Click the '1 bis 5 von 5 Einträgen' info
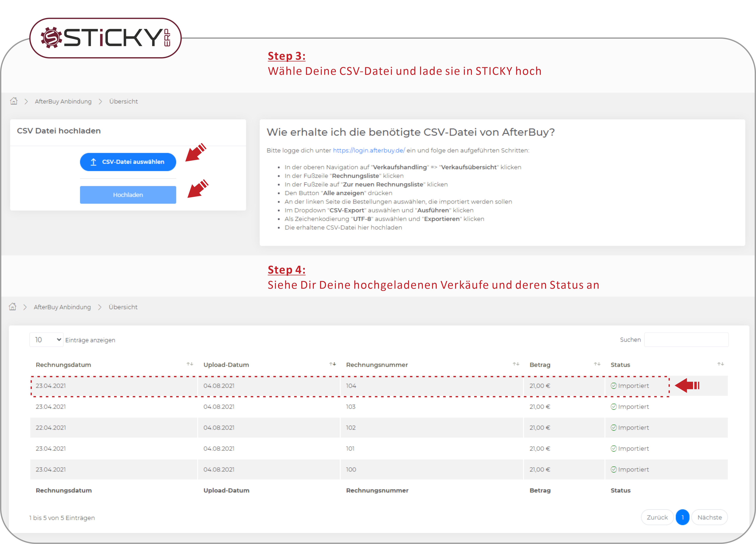Image resolution: width=756 pixels, height=544 pixels. 62,518
